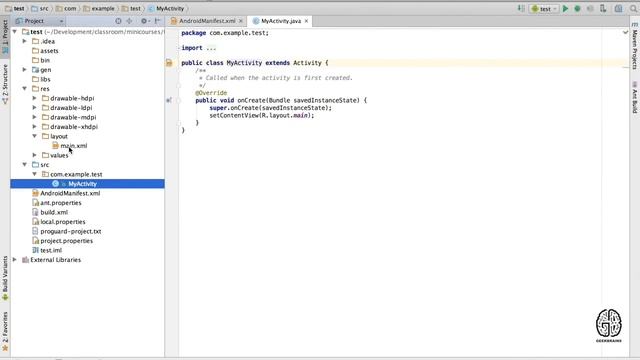Open the Structure side tool tab
640x360 pixels.
click(x=5, y=84)
